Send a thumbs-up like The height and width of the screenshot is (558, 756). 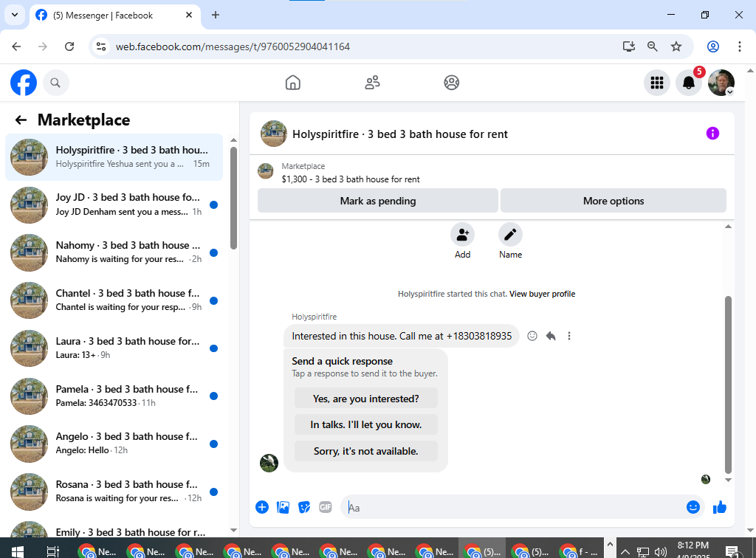click(x=719, y=507)
